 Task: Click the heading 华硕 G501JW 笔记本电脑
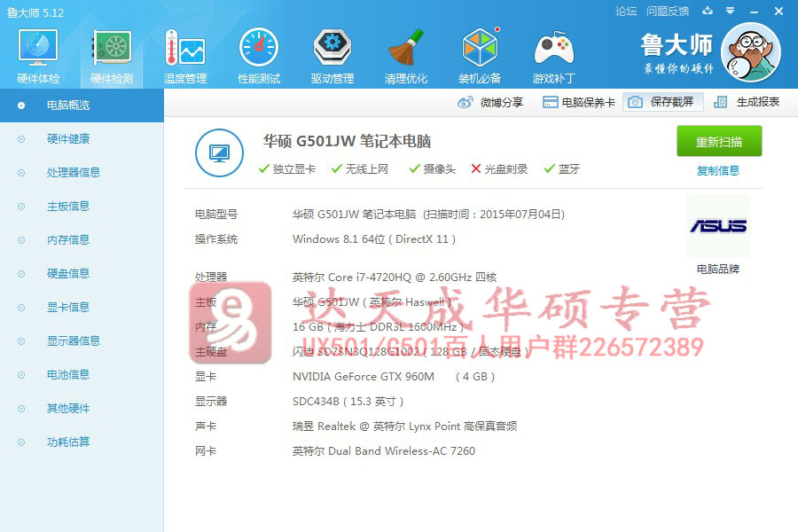point(347,141)
